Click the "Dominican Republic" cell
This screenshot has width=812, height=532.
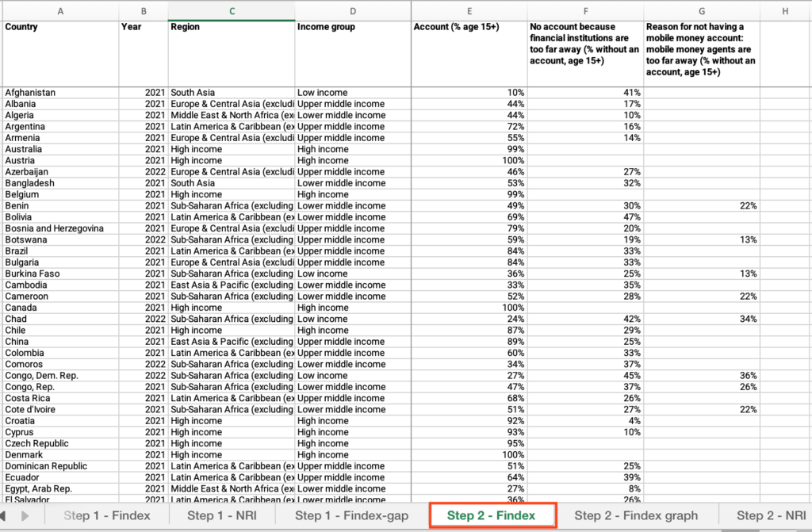[60, 466]
